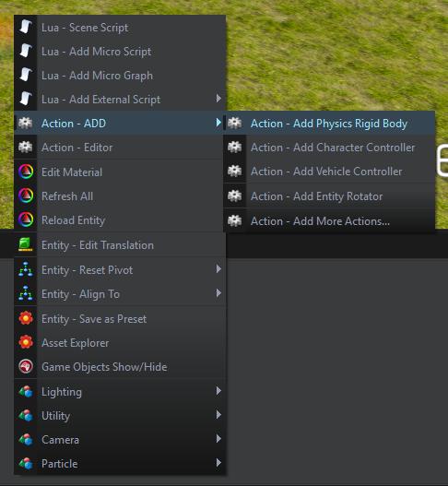Click the shapes icon beside Particle

pos(26,464)
